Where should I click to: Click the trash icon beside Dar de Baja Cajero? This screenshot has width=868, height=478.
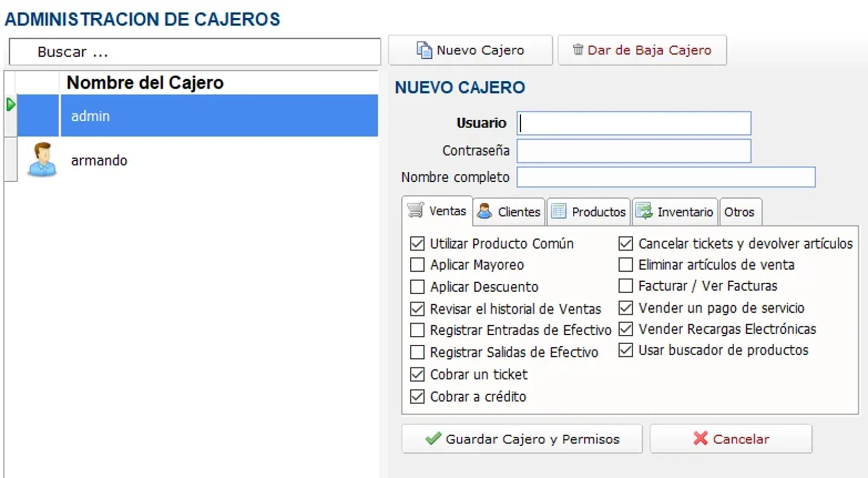(578, 50)
